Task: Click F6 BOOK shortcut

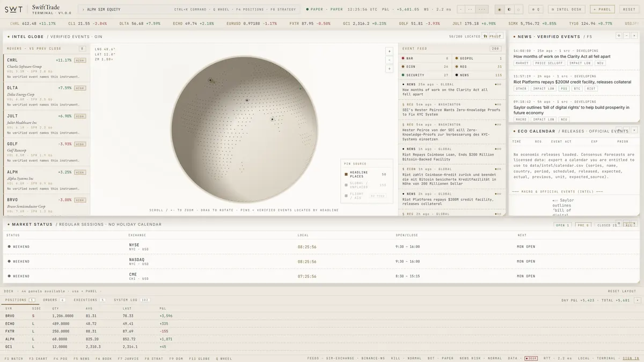Action: coord(105,358)
